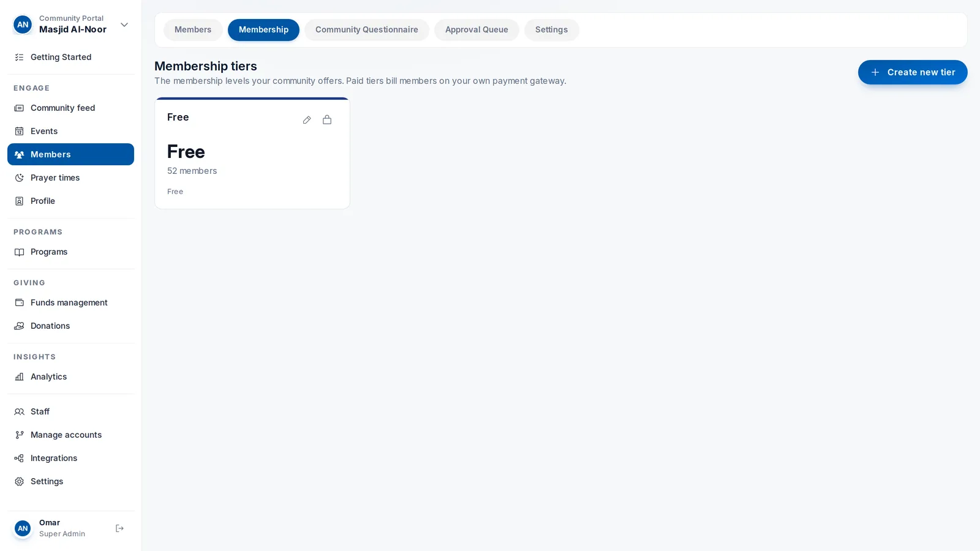
Task: Click the Settings gear icon in sidebar
Action: (19, 482)
